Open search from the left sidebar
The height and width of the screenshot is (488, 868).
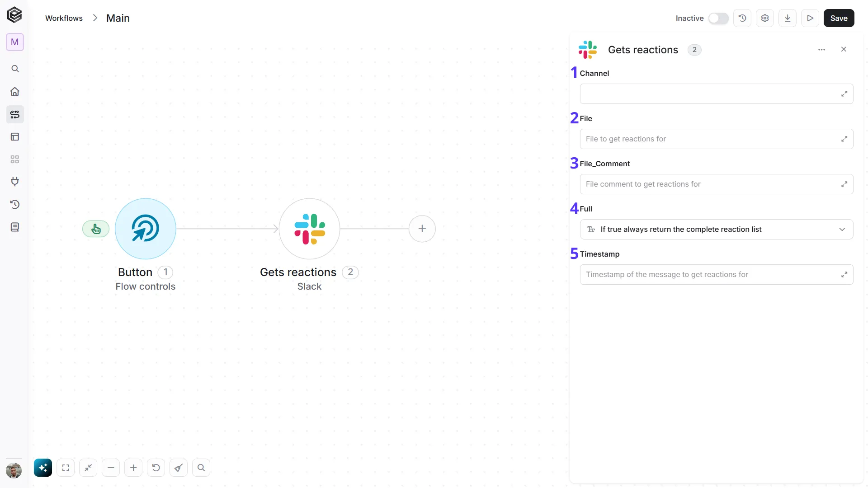[15, 69]
